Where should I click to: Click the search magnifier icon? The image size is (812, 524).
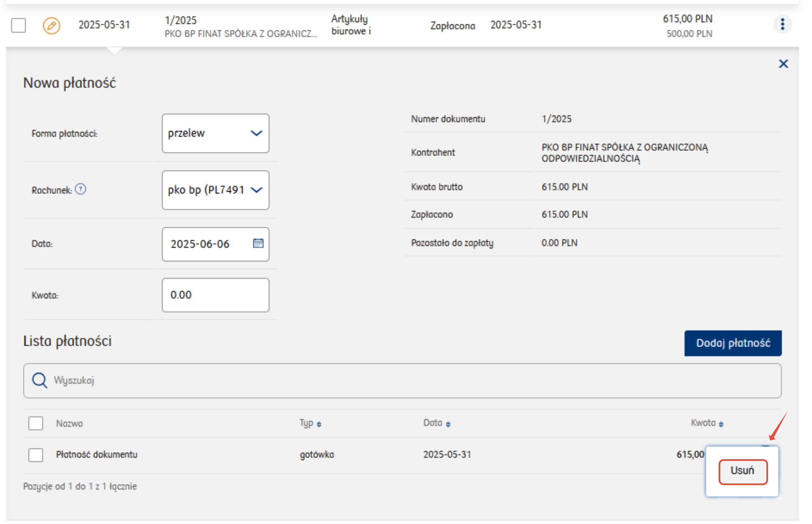[x=40, y=380]
